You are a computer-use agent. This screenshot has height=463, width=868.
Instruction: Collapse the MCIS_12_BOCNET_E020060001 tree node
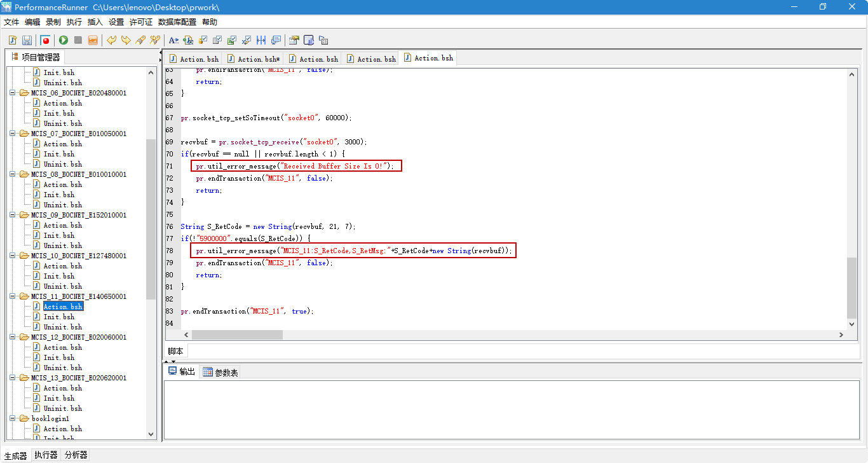(x=13, y=337)
